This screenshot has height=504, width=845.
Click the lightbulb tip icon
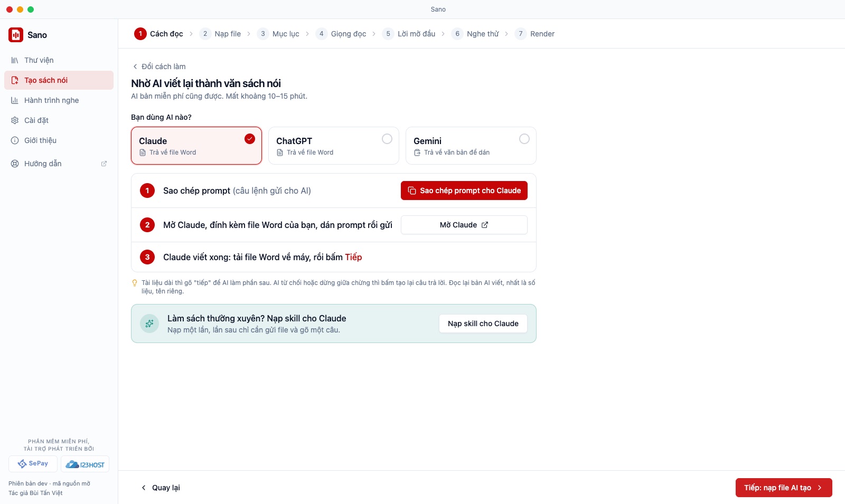tap(135, 283)
